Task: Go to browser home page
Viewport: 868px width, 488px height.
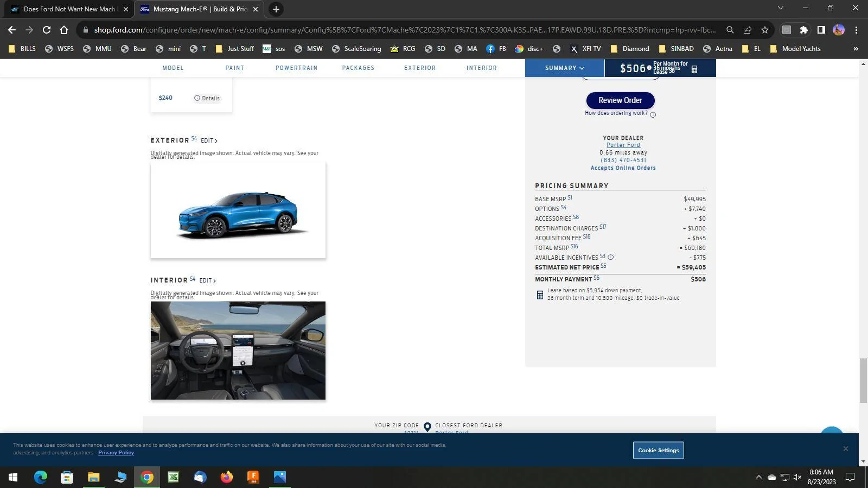Action: (x=64, y=30)
